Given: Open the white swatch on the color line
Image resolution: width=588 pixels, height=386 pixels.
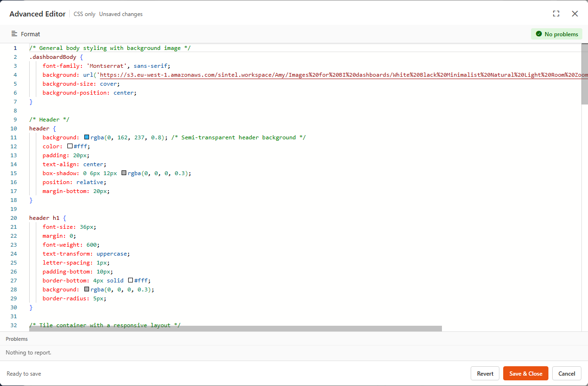Looking at the screenshot, I should click(x=70, y=146).
